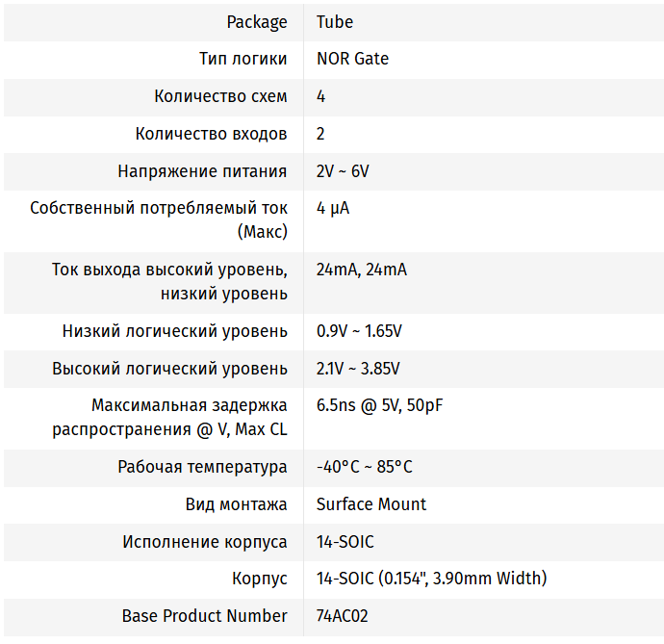This screenshot has height=644, width=664.
Task: Click the "Количество схем" label
Action: pos(220,96)
